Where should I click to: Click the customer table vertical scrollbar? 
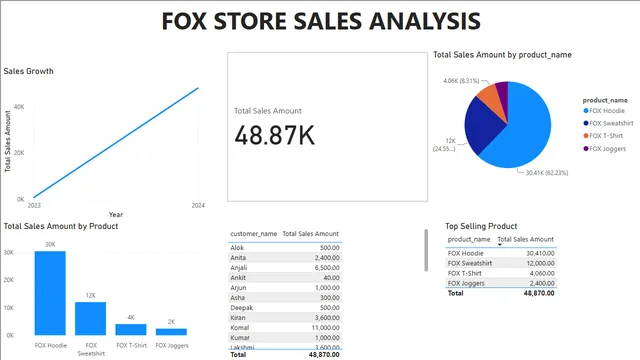click(426, 250)
